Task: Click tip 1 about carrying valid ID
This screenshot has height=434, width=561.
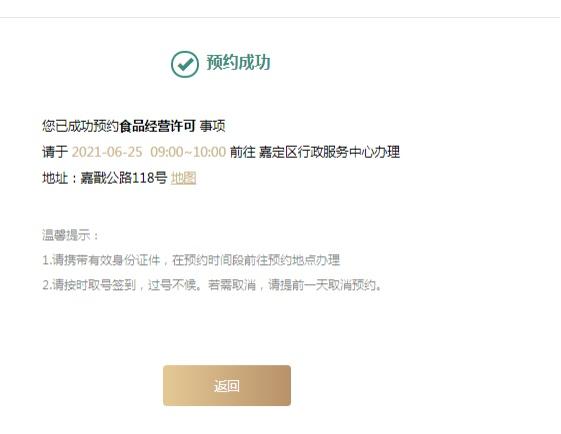Action: click(191, 260)
